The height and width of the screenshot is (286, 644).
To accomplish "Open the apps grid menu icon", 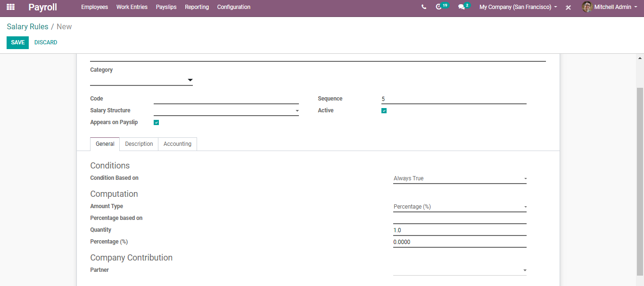I will click(10, 7).
